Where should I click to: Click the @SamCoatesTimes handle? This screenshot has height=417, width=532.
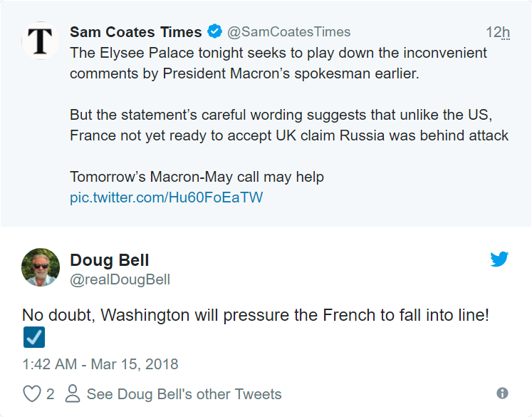click(x=288, y=32)
